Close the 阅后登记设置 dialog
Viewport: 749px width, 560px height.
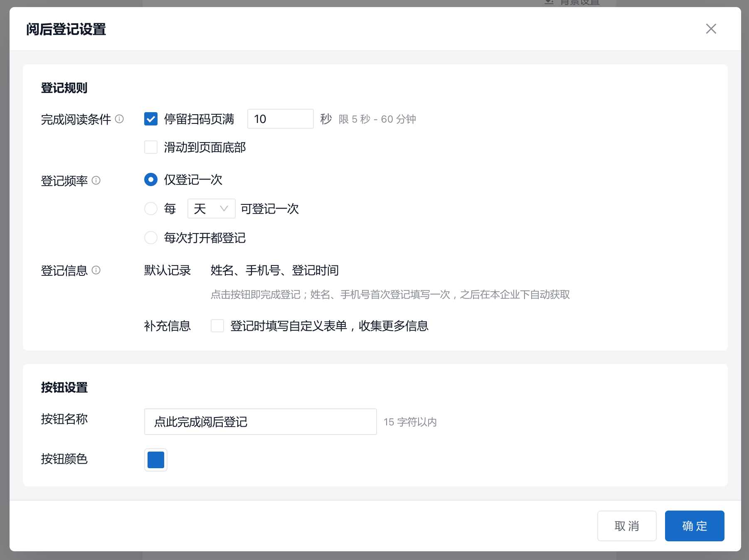click(711, 29)
